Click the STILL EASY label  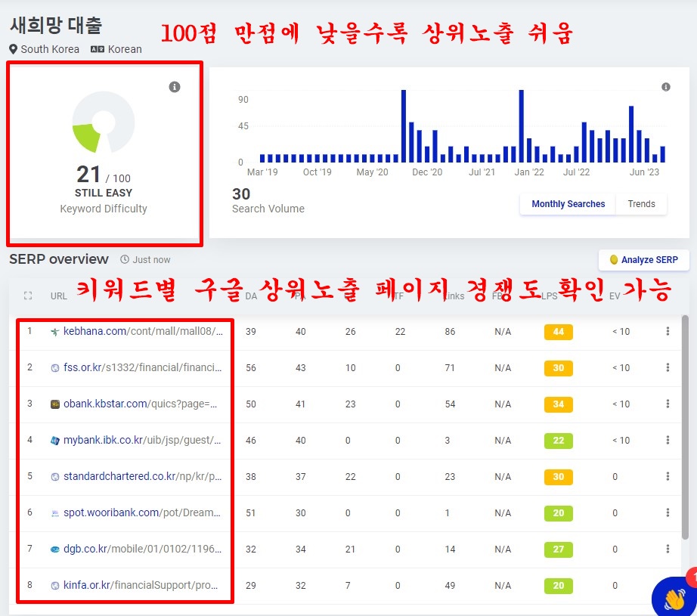104,193
